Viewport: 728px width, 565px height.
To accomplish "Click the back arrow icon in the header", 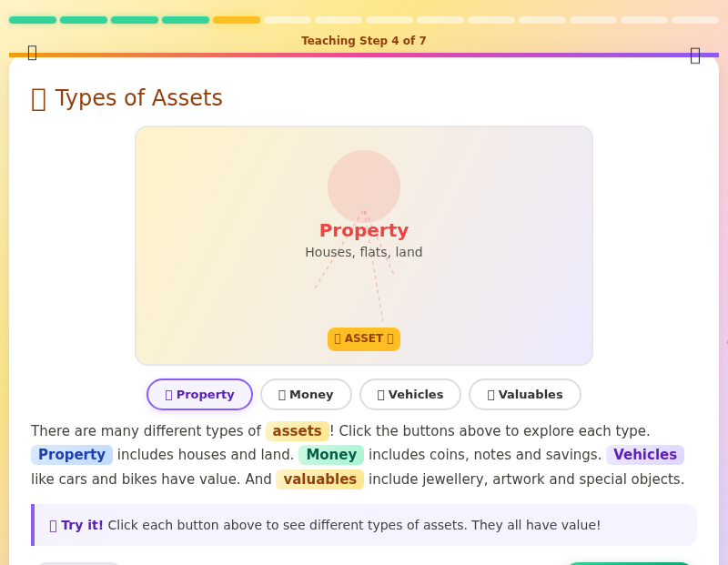I will pos(33,53).
